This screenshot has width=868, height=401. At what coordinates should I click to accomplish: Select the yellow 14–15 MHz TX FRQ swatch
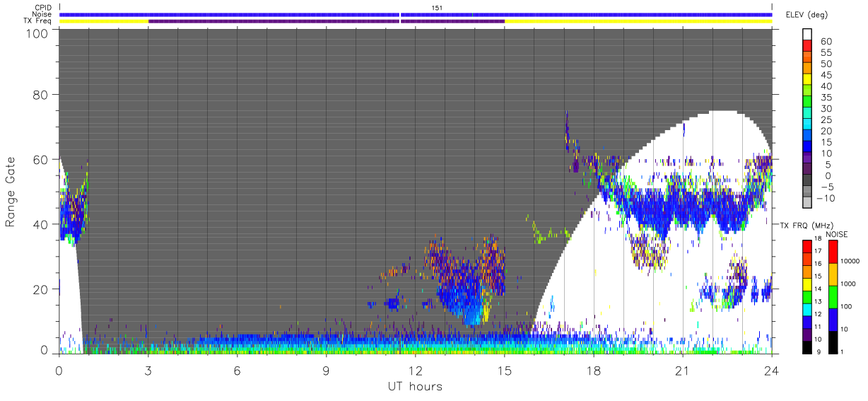808,284
